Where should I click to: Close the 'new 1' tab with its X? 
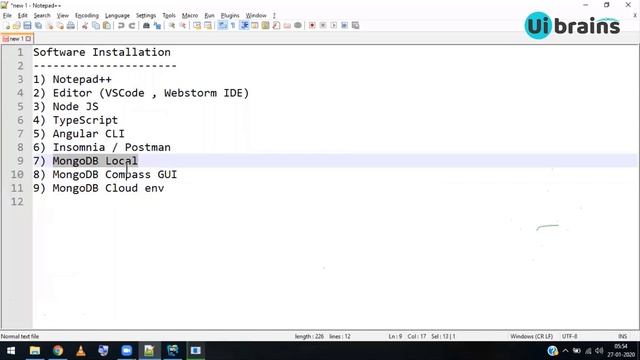(x=28, y=39)
